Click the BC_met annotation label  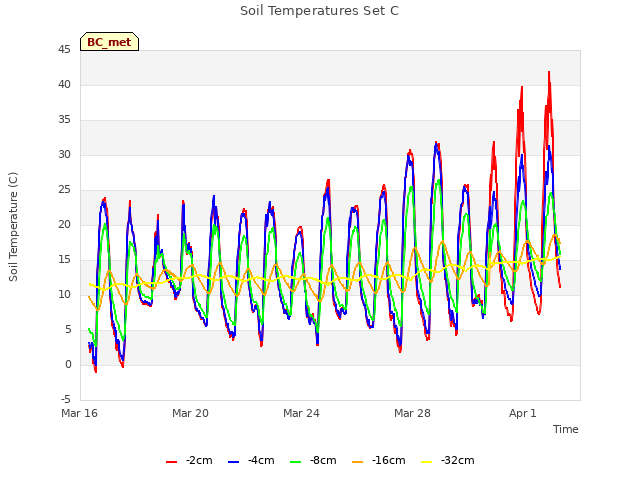109,42
